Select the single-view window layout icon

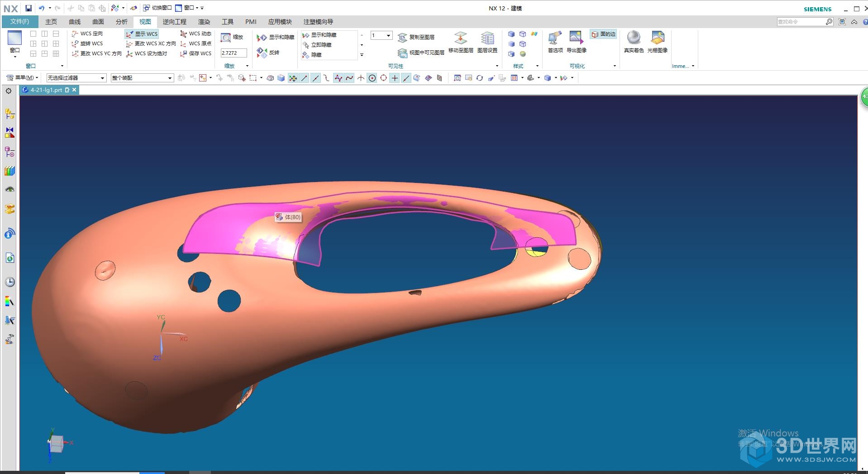[33, 34]
